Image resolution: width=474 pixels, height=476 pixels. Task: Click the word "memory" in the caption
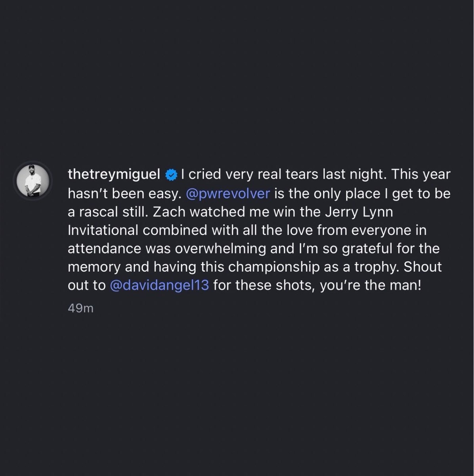(94, 267)
